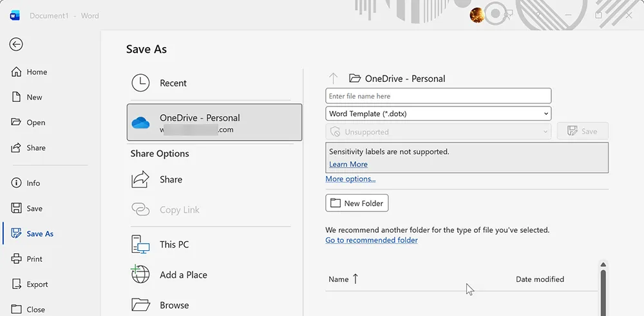Click the Recent clock icon
Screen dimensions: 644x316
tap(140, 83)
